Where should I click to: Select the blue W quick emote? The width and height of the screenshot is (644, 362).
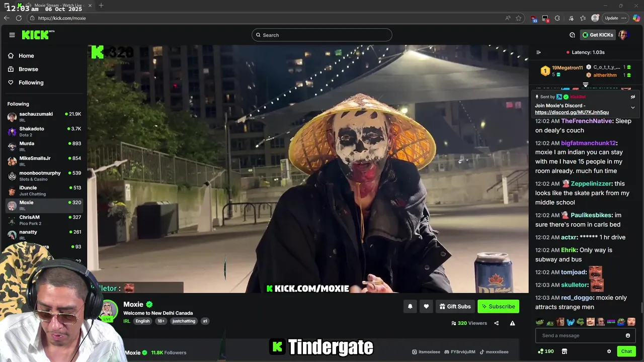[571, 322]
